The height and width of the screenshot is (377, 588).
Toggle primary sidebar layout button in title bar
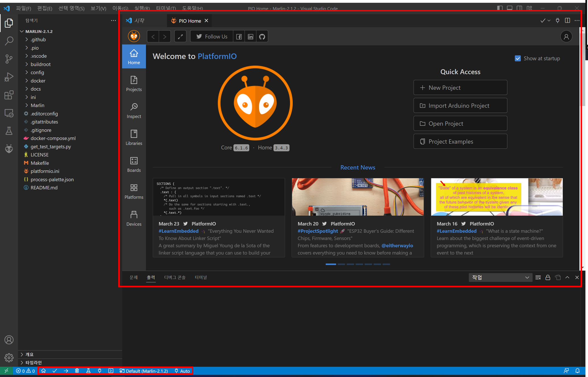(500, 8)
